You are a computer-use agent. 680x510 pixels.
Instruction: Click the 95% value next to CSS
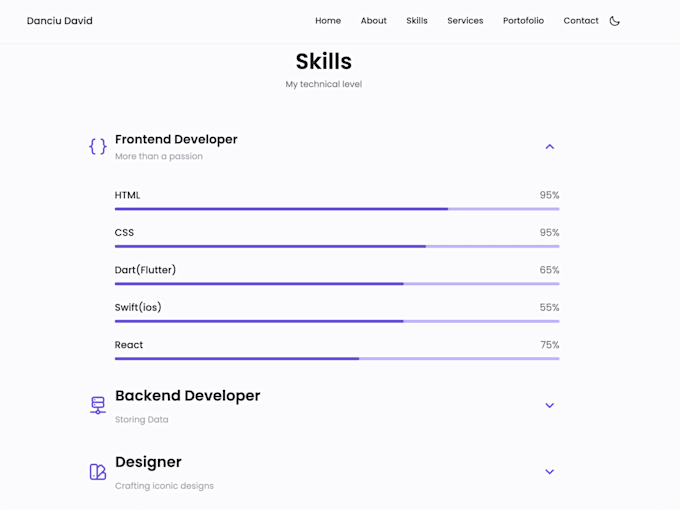click(x=549, y=232)
